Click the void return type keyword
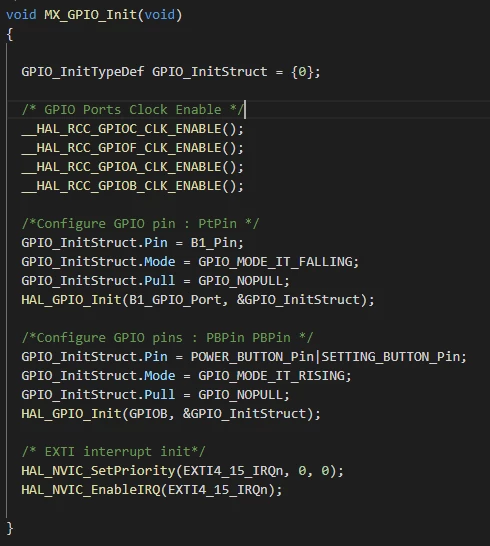 click(21, 15)
